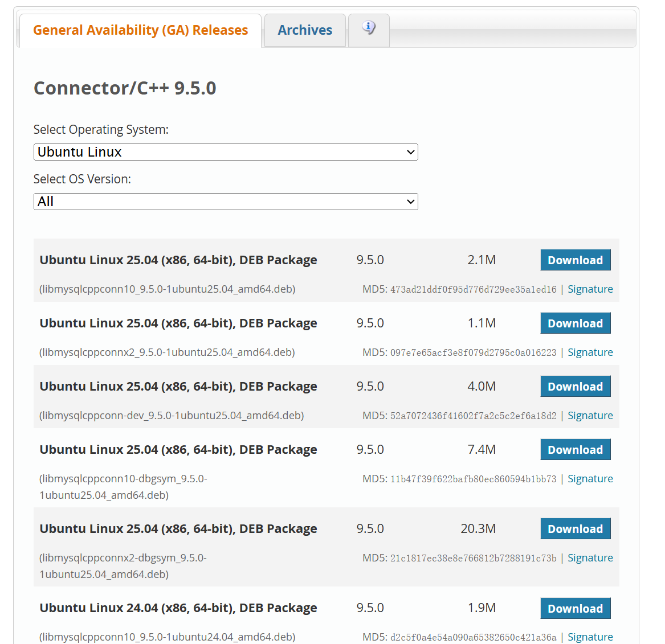Click the libmysqlcppconn10_9.5.0-1ubuntu25.04_amd64.deb filename text
This screenshot has height=644, width=665.
(167, 289)
